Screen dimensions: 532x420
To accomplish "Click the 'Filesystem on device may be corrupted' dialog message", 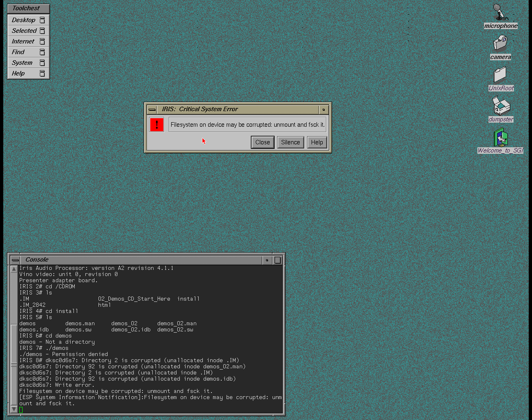I will pos(248,124).
